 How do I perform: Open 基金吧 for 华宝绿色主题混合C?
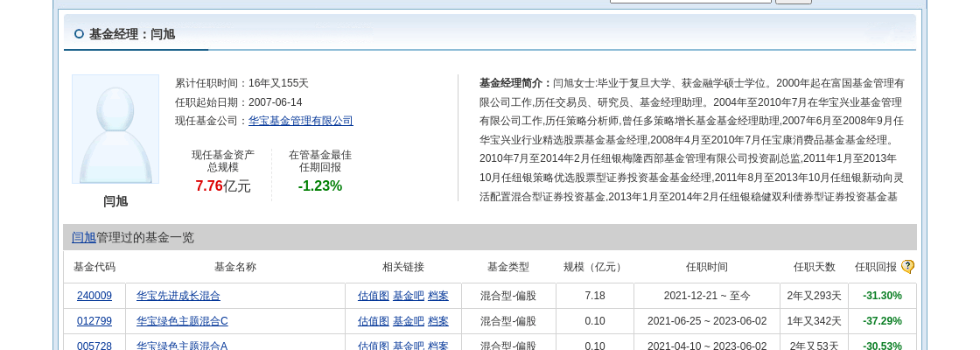coord(408,321)
